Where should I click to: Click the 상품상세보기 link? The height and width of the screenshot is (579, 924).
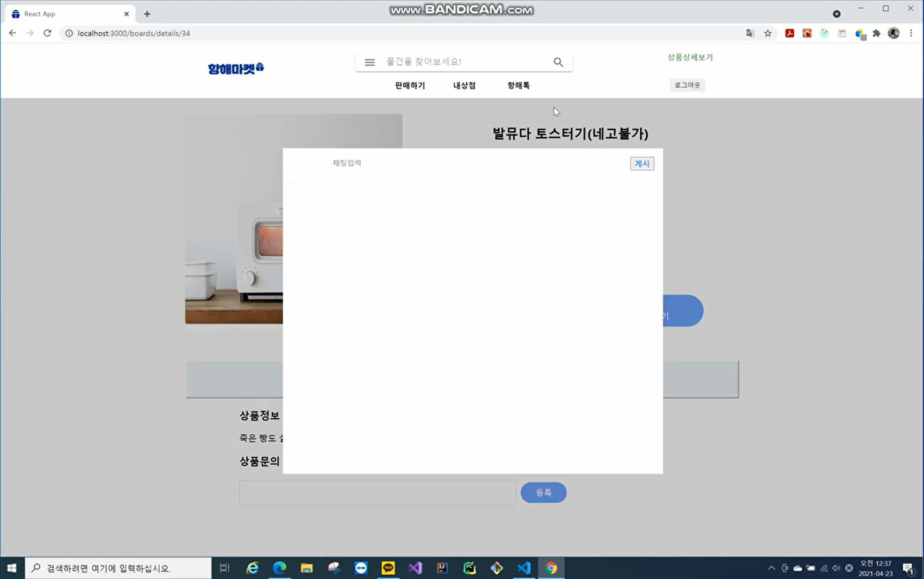point(690,57)
